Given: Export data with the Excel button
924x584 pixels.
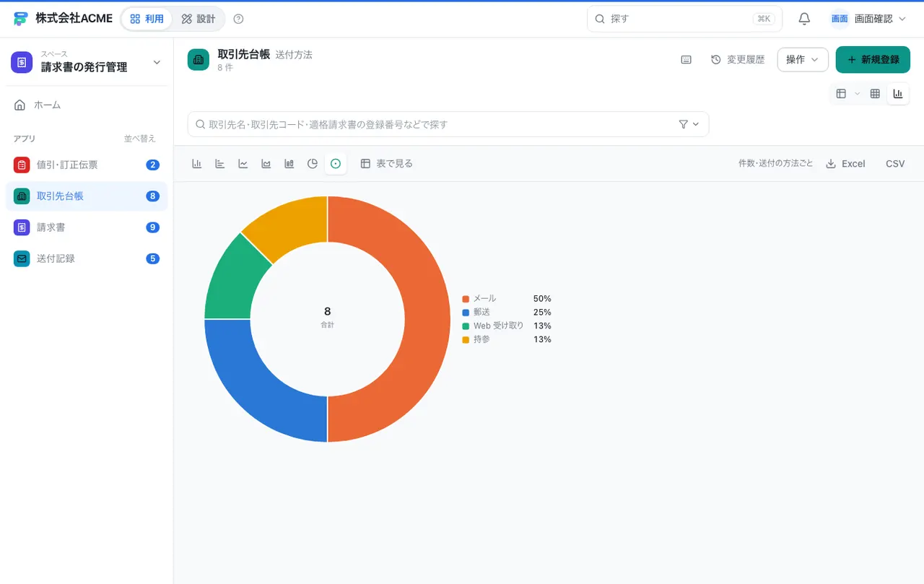Looking at the screenshot, I should click(x=845, y=164).
